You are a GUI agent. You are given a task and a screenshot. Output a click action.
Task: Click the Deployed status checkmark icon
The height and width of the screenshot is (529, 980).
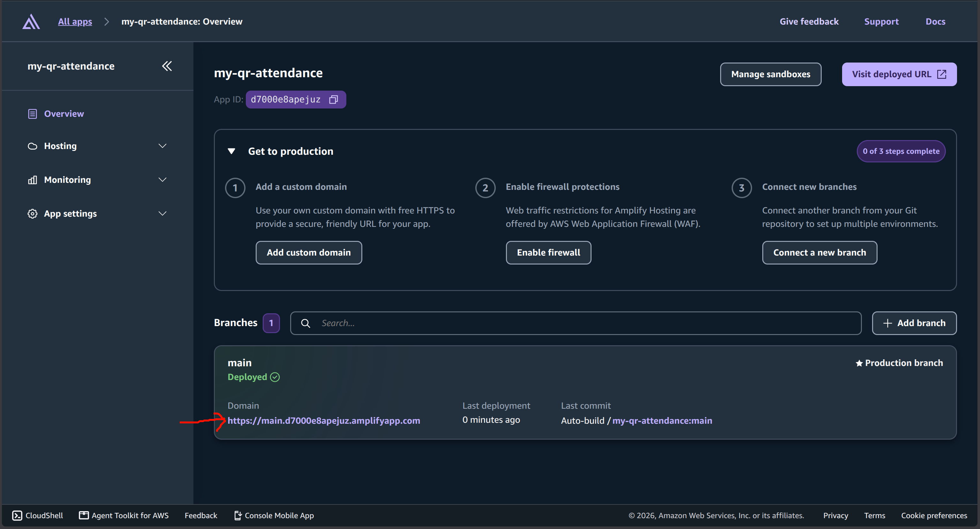tap(275, 377)
